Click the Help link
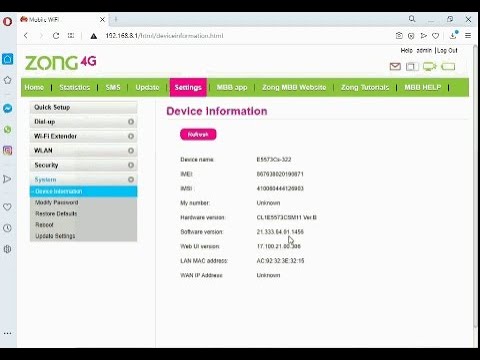 (407, 50)
